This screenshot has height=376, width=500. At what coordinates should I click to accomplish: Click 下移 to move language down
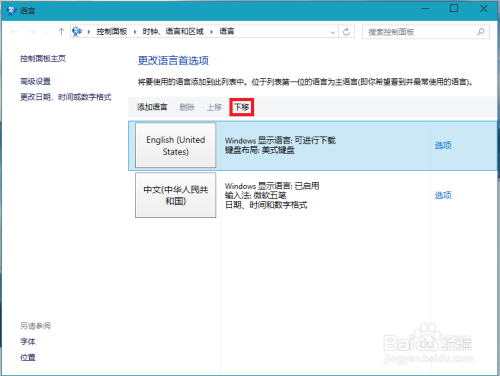(x=242, y=107)
